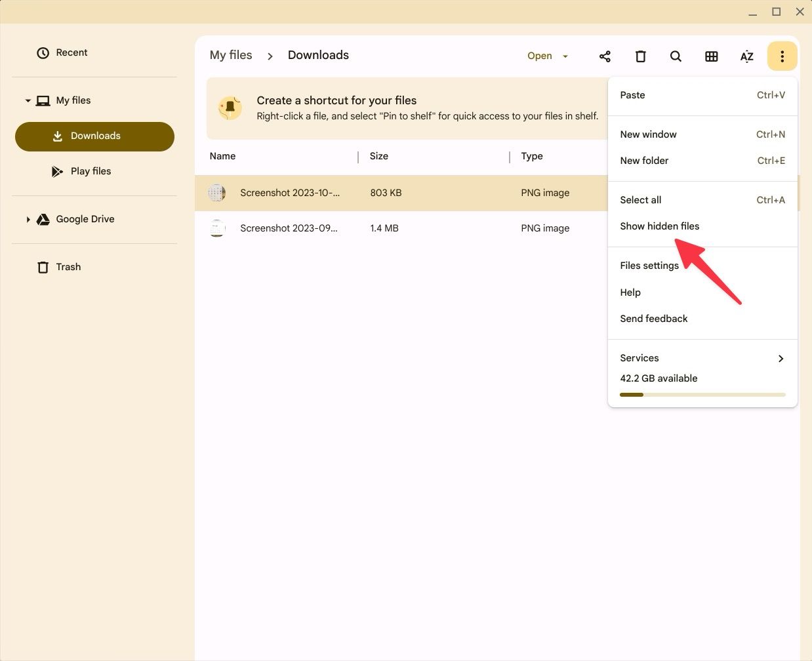
Task: Sort by the Size column header
Action: tap(379, 156)
